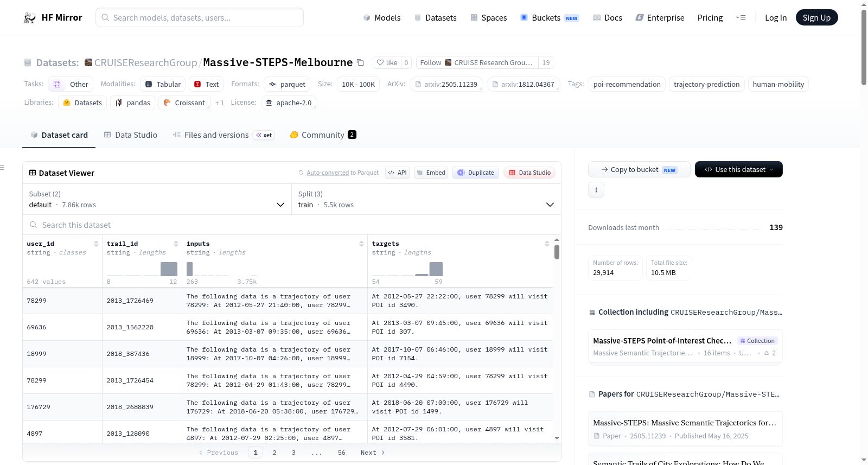
Task: Click the Other task tag
Action: [71, 84]
